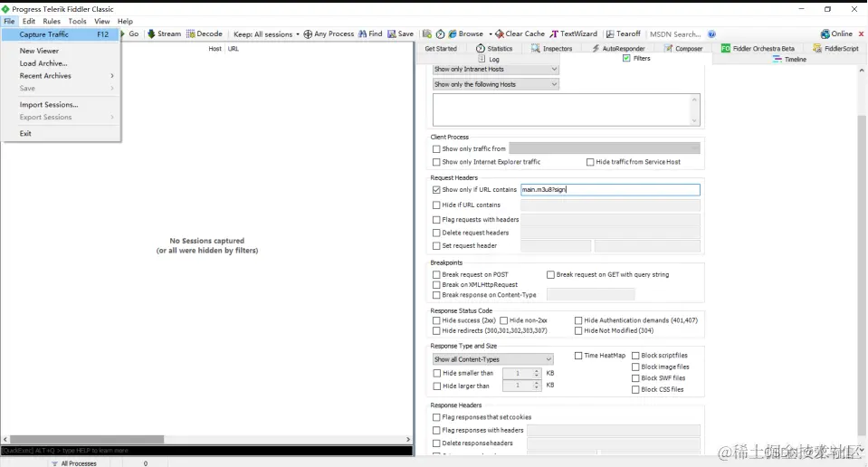Enable Show only Internet Explorer traffic

[x=436, y=162]
